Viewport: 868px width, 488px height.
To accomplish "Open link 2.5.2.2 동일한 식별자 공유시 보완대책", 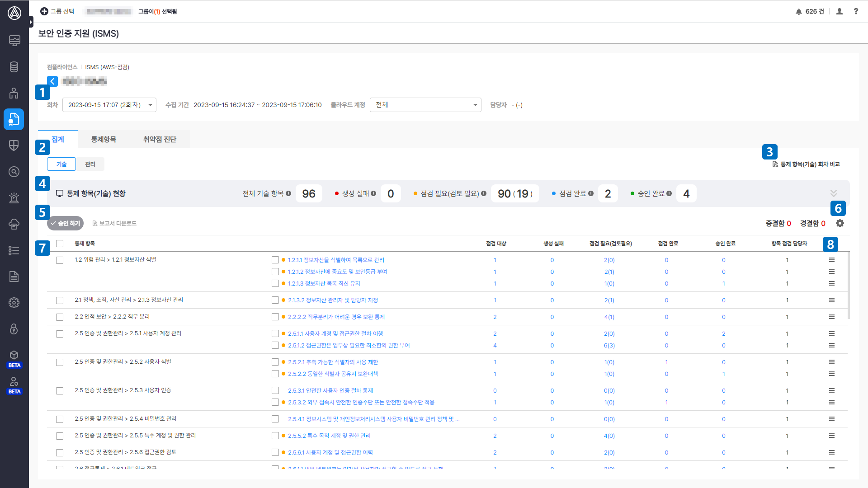I will pos(333,374).
